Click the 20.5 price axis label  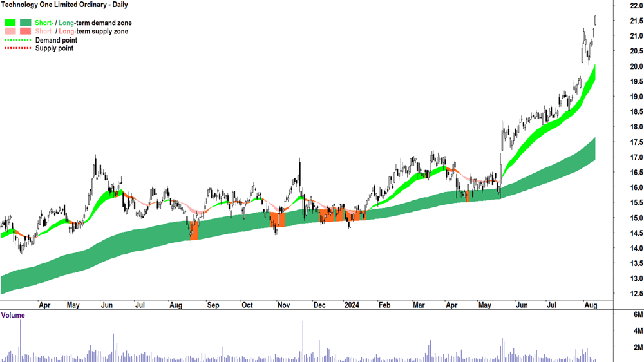pos(636,51)
